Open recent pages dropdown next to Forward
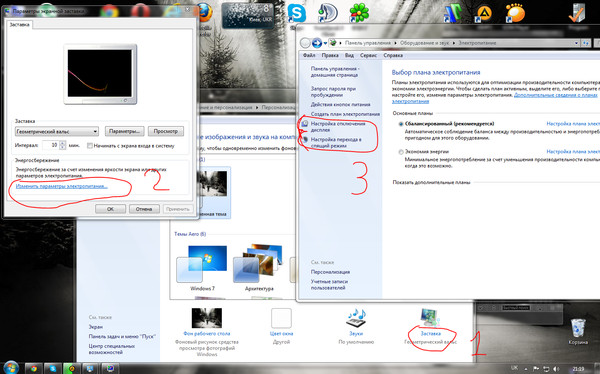This screenshot has height=374, width=600. point(325,43)
